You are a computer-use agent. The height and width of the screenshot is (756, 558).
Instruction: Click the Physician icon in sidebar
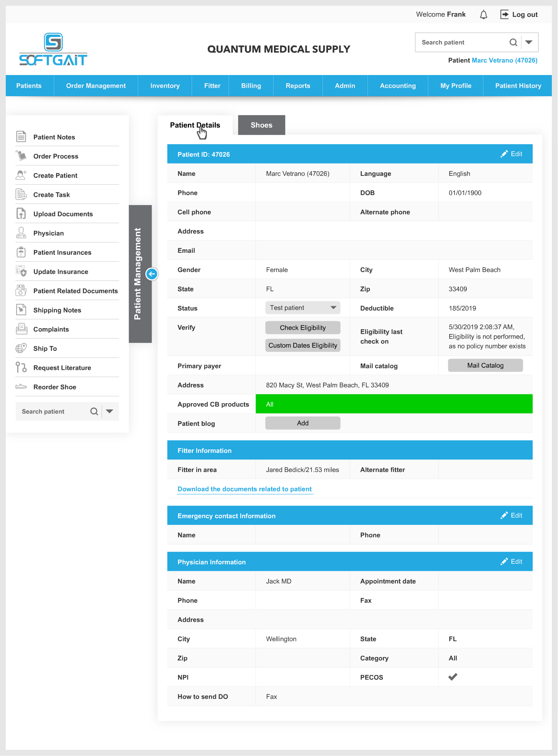(x=21, y=233)
